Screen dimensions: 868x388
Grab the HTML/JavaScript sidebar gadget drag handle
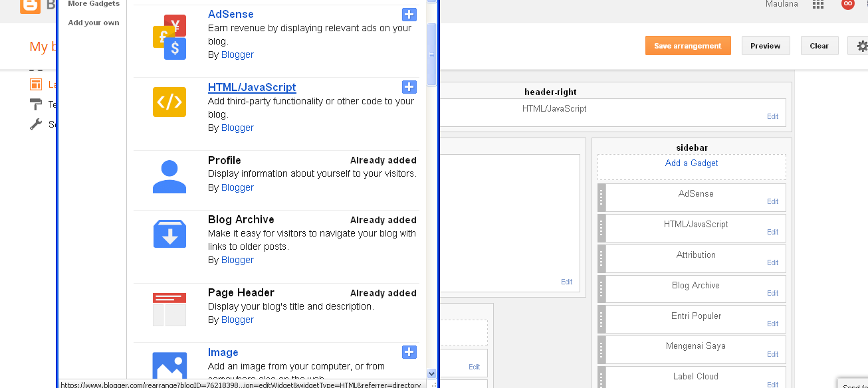coord(601,228)
